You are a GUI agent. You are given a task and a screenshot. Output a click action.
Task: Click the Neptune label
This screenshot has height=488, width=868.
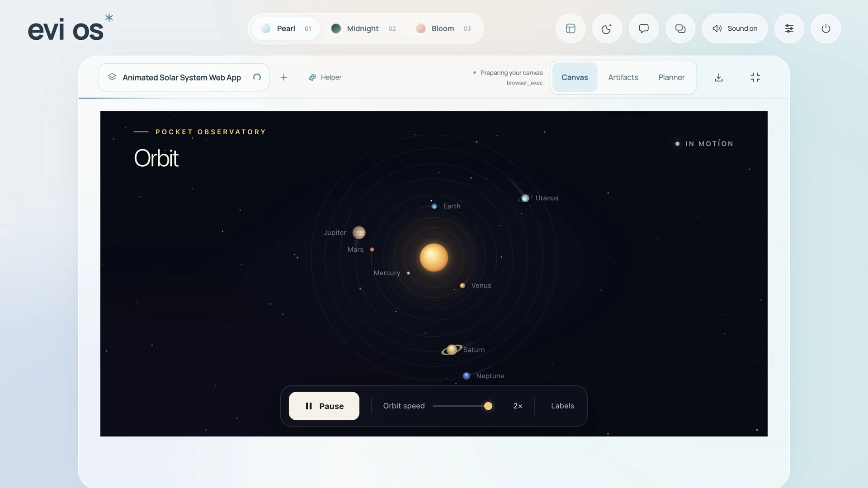point(490,376)
